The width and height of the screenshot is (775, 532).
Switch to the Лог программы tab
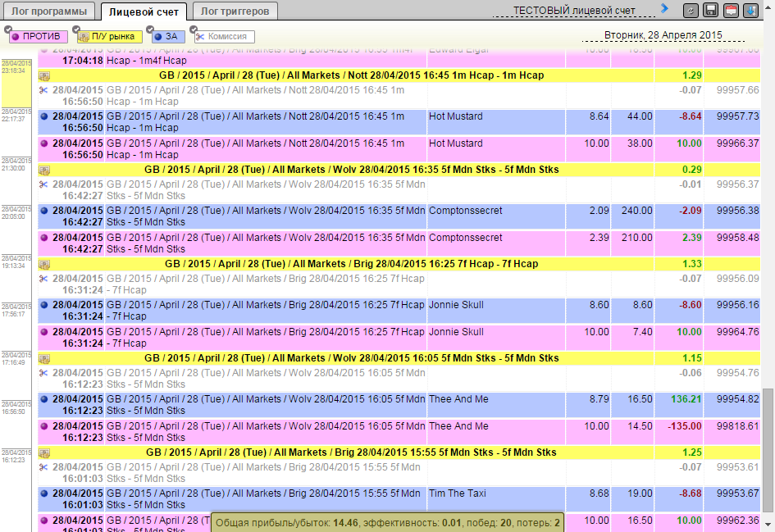tap(49, 11)
